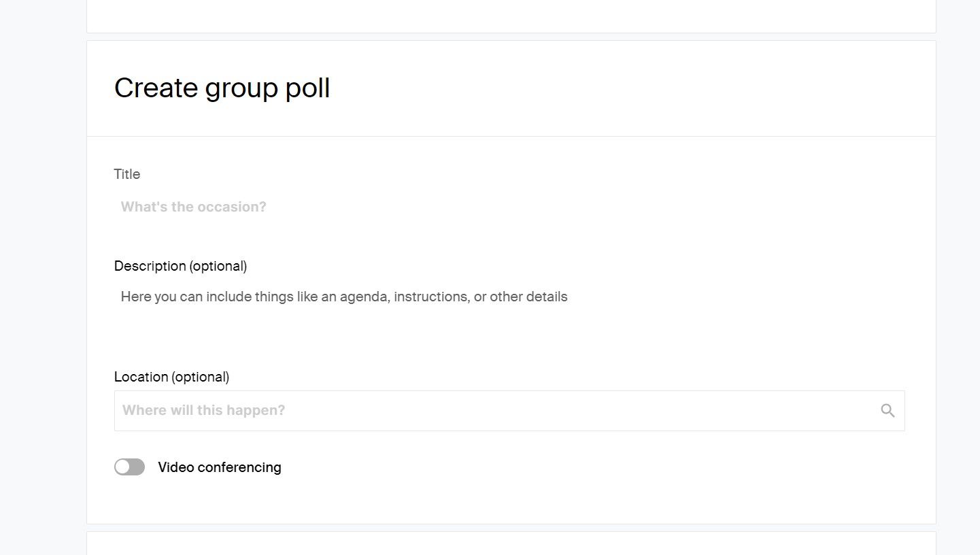Click the panel above the poll form
The image size is (980, 555).
point(510,14)
